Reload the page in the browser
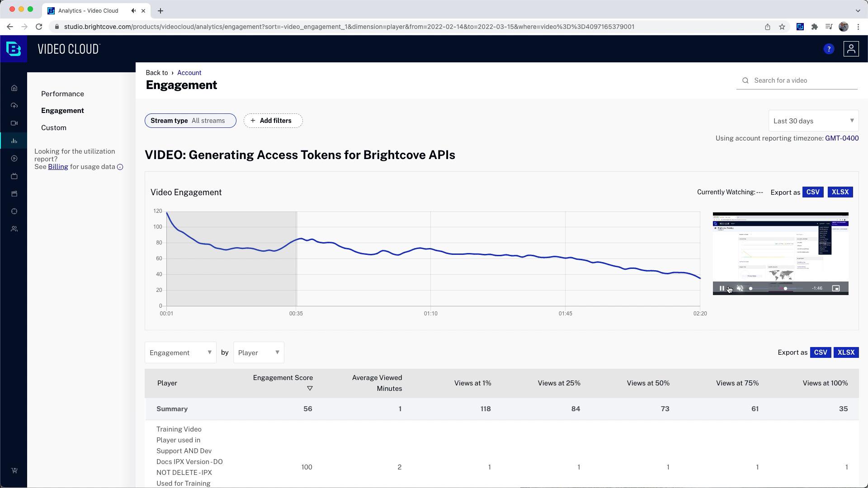 pos(39,27)
